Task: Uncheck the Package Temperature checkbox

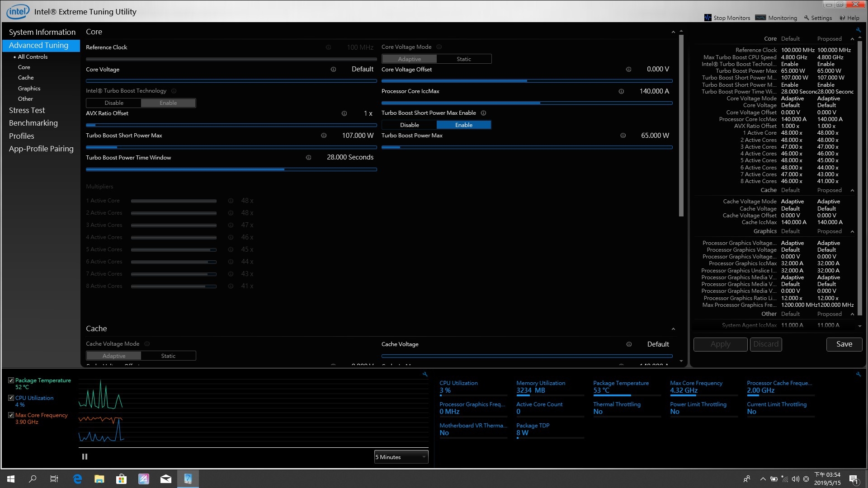Action: 11,380
